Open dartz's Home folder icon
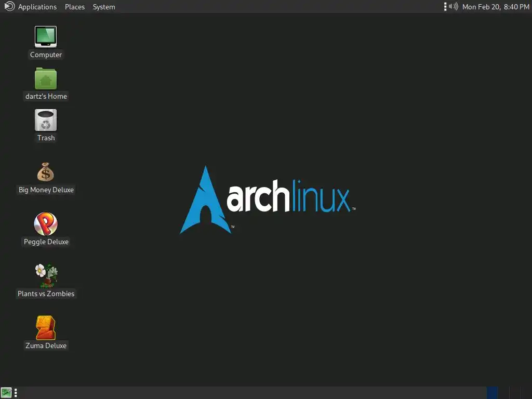This screenshot has height=399, width=532. point(46,79)
